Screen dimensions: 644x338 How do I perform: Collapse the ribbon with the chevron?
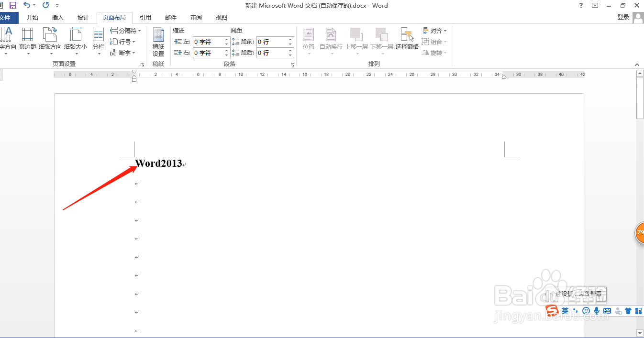click(x=637, y=65)
